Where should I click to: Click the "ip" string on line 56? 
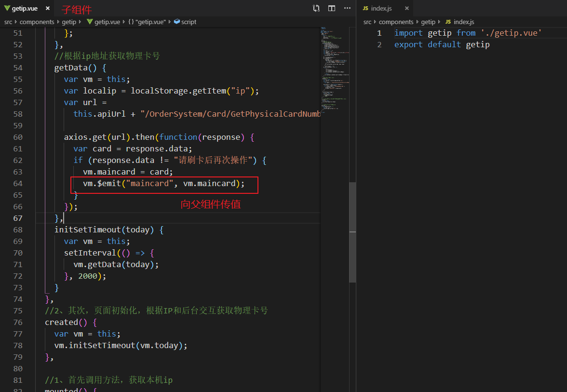tap(241, 91)
